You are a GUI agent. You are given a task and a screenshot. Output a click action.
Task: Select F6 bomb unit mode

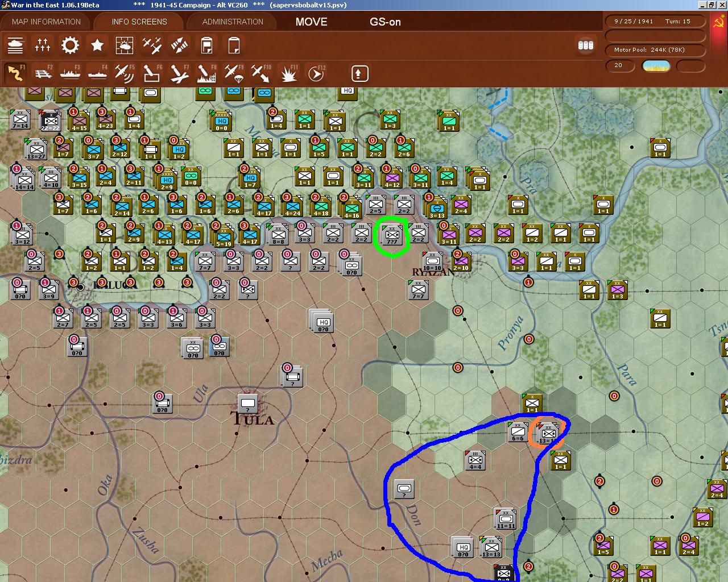coord(152,73)
